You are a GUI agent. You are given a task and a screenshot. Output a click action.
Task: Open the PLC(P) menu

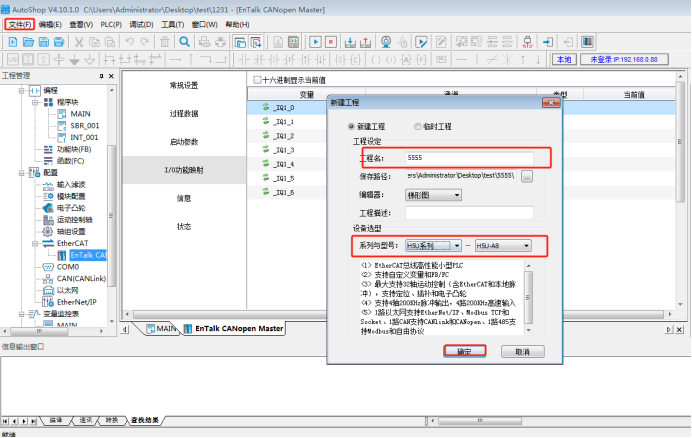tap(111, 24)
